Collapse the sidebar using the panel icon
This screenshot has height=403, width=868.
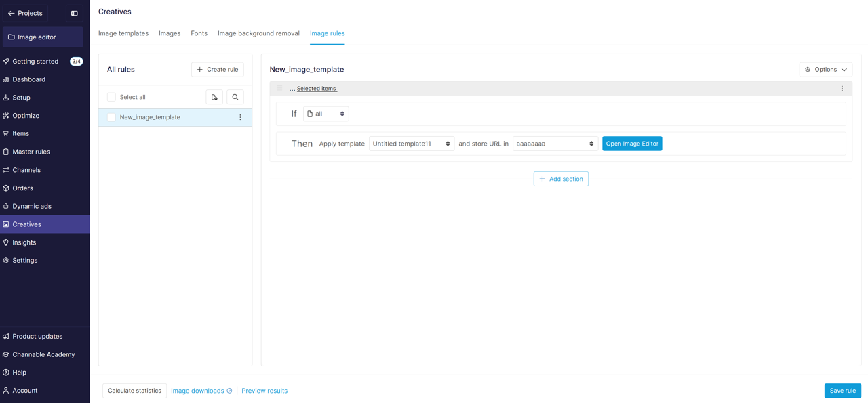pyautogui.click(x=75, y=13)
